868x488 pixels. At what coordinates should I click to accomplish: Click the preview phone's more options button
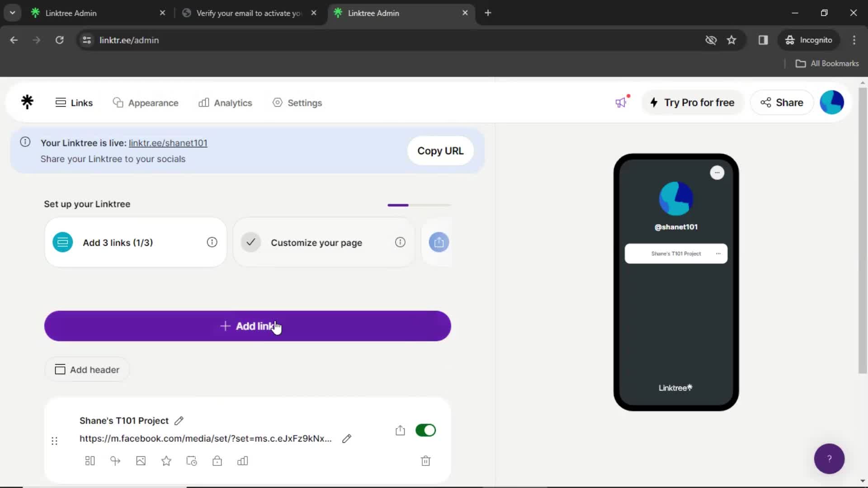click(717, 173)
